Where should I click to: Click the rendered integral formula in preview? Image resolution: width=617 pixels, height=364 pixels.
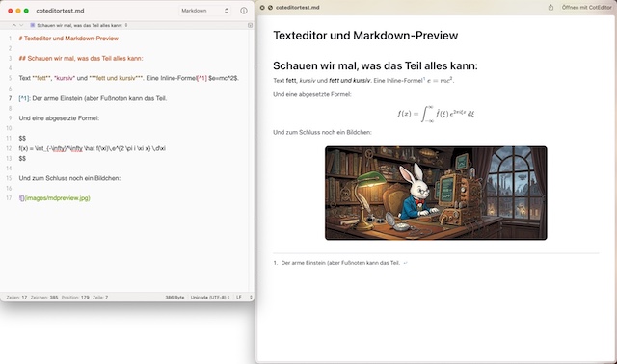[436, 114]
